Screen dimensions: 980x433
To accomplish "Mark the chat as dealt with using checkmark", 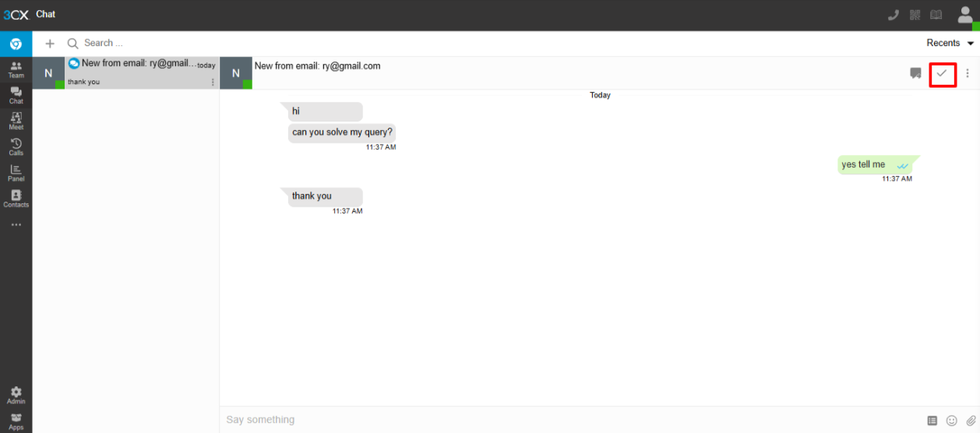I will coord(942,73).
